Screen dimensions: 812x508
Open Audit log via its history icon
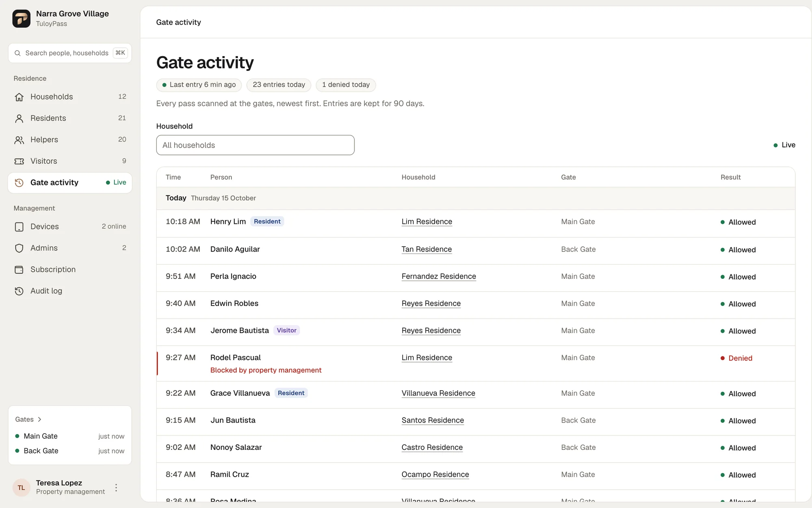pyautogui.click(x=19, y=291)
